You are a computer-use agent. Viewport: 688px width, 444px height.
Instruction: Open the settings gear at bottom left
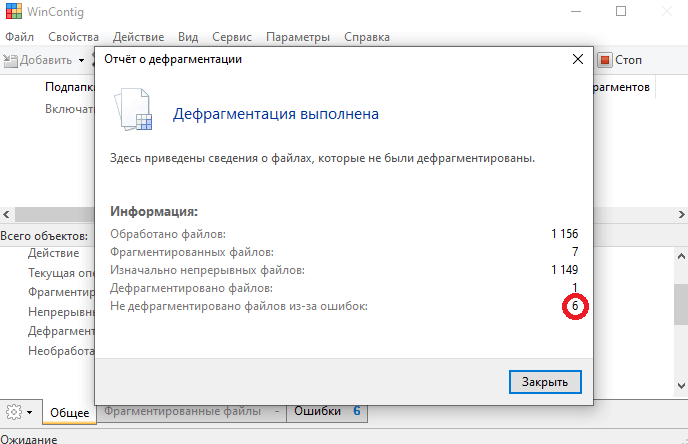(14, 411)
